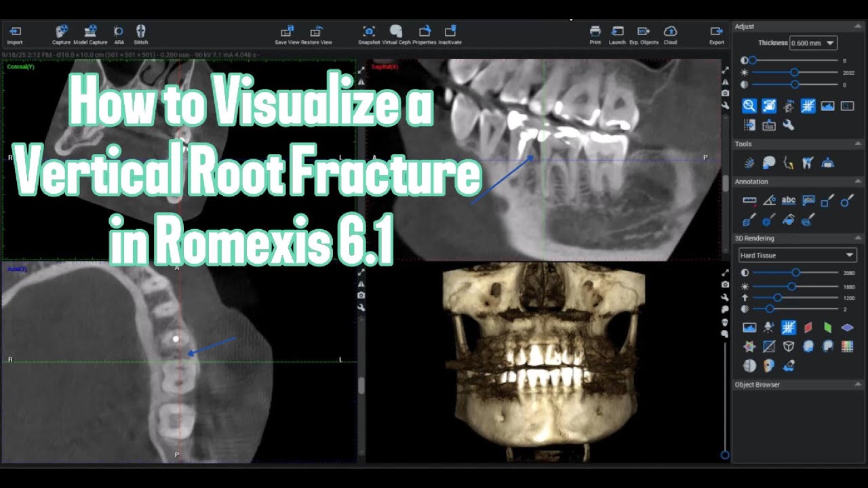The height and width of the screenshot is (488, 868).
Task: Click Save View in the toolbar
Action: (x=287, y=35)
